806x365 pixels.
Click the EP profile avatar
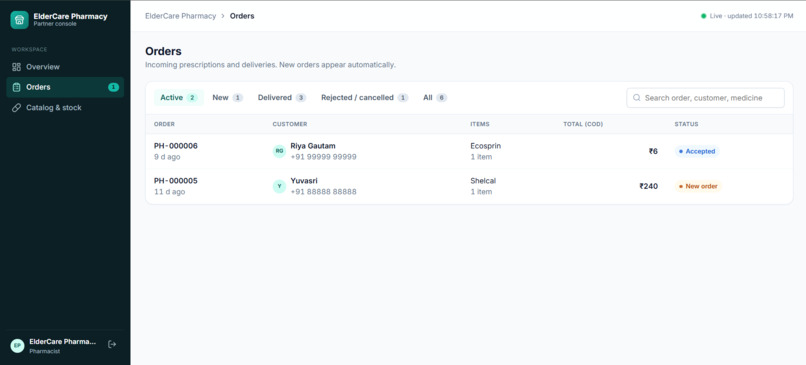(x=17, y=345)
